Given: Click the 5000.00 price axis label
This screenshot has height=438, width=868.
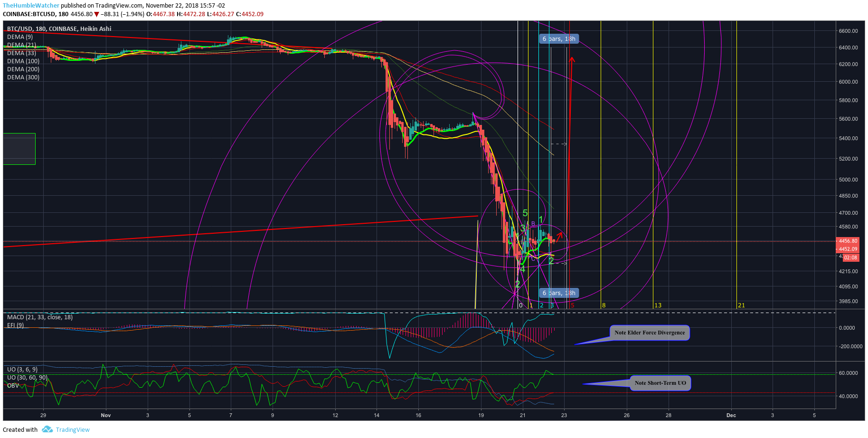Looking at the screenshot, I should 848,180.
